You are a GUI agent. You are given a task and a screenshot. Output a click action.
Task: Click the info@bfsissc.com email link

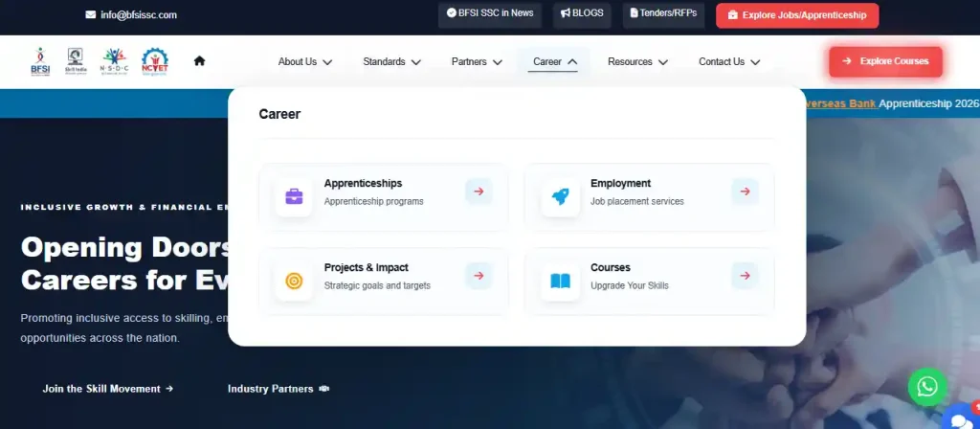tap(131, 15)
